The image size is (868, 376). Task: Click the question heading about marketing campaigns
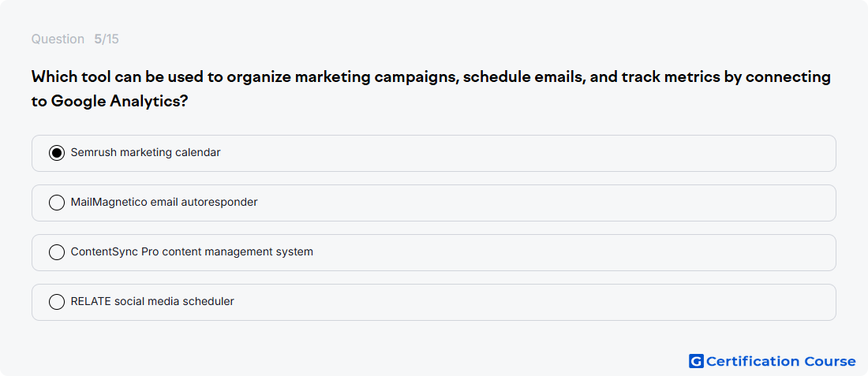431,89
